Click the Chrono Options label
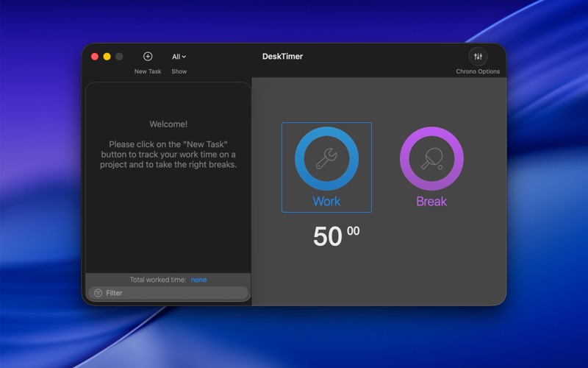The image size is (588, 368). [478, 71]
